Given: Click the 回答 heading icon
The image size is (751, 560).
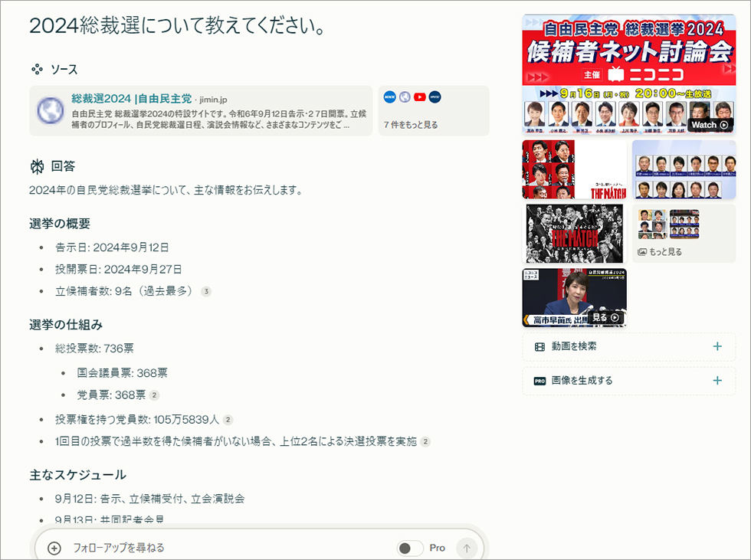Looking at the screenshot, I should coord(37,166).
